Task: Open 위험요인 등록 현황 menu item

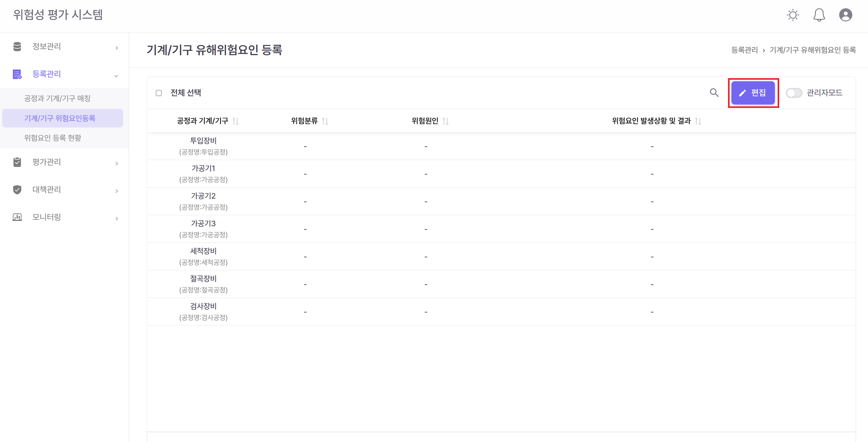Action: pyautogui.click(x=53, y=138)
